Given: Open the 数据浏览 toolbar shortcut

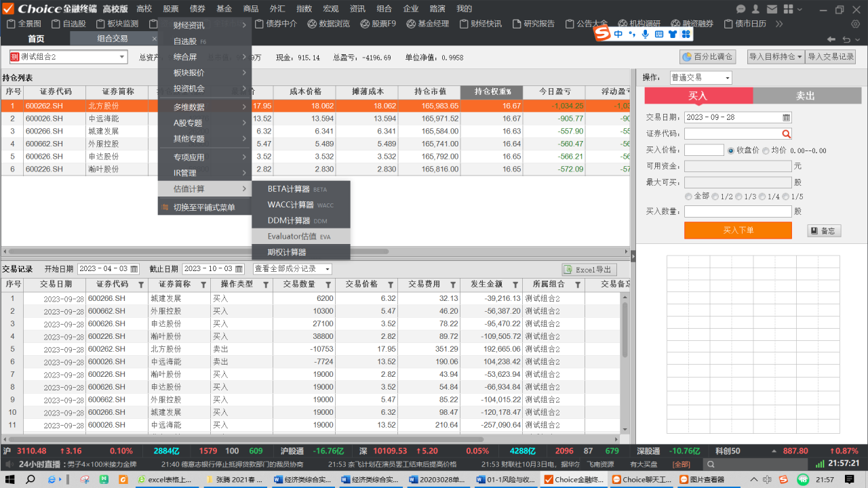Looking at the screenshot, I should (x=328, y=24).
